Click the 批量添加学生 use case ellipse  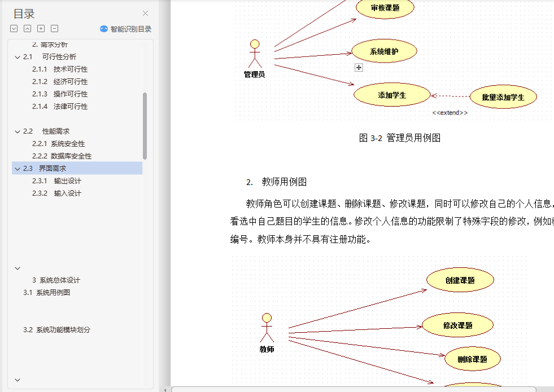(x=503, y=96)
